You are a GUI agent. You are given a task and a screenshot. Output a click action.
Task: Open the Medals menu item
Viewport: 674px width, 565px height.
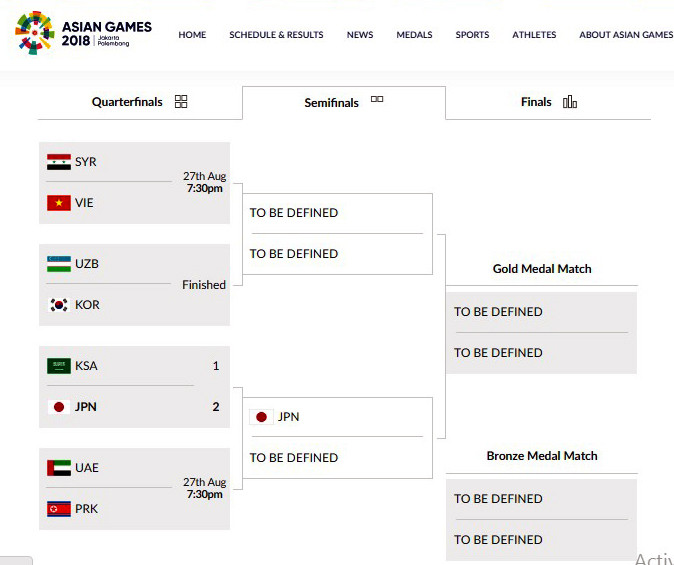pyautogui.click(x=414, y=35)
